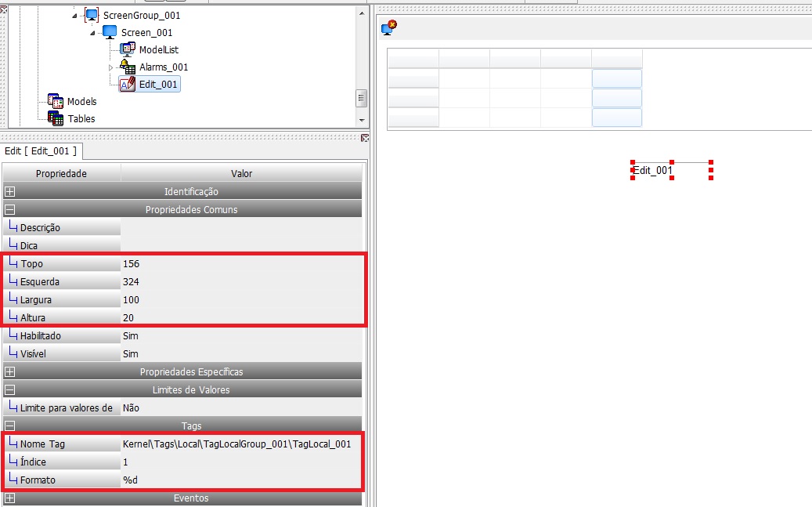Collapse the Propriedades Comuns section
Image resolution: width=812 pixels, height=507 pixels.
10,209
